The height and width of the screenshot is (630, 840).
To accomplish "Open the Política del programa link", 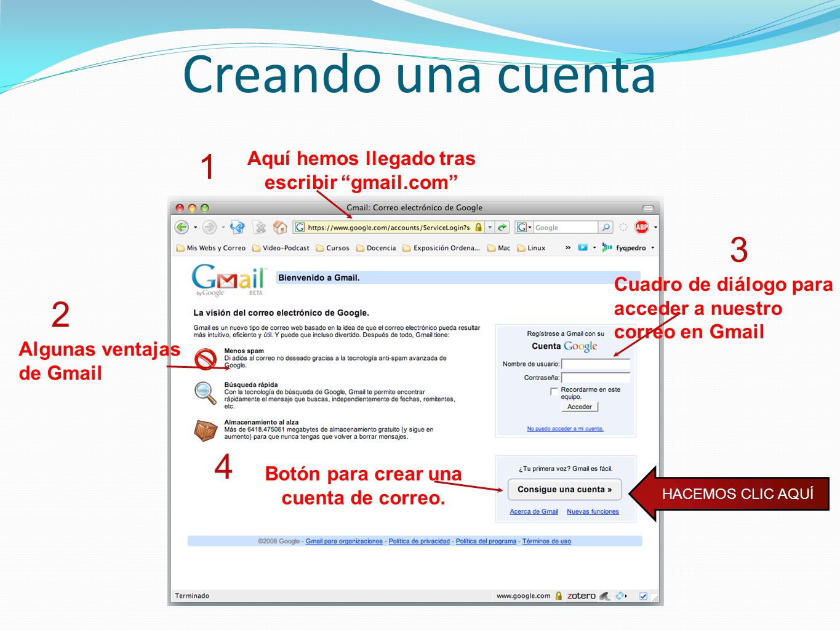I will pyautogui.click(x=486, y=541).
